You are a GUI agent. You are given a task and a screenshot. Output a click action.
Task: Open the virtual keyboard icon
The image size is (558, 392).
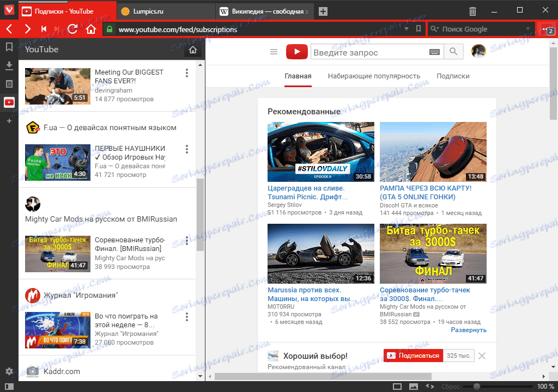pos(434,52)
